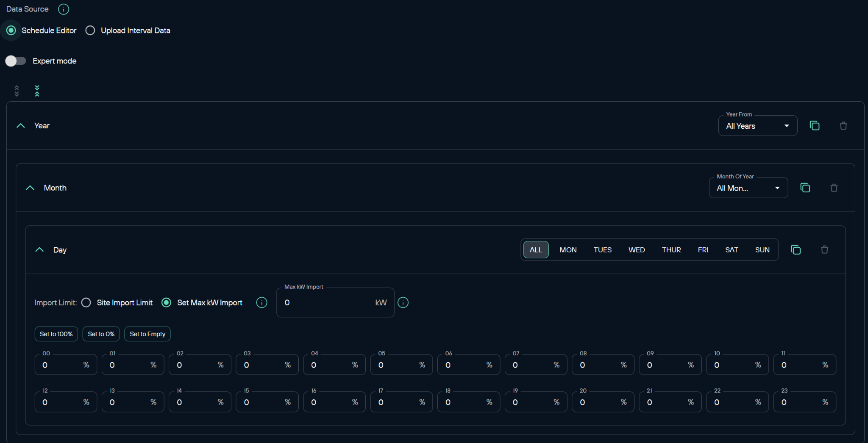Viewport: 868px width, 443px height.
Task: Click the hour 13 percentage field
Action: [x=133, y=402]
